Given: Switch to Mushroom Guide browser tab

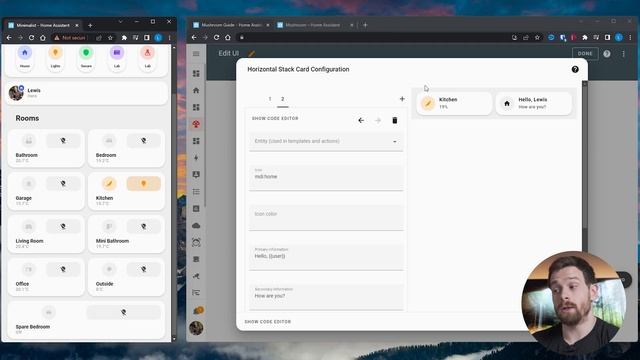Looking at the screenshot, I should pos(231,25).
